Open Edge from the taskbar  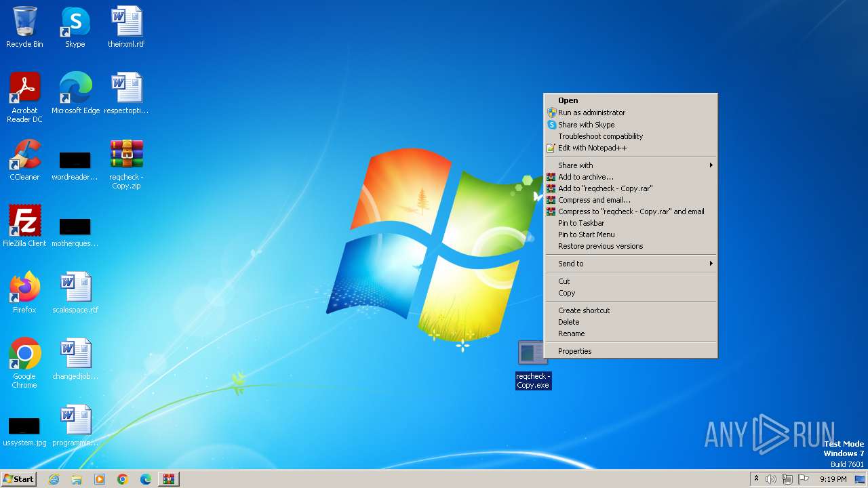coord(146,479)
